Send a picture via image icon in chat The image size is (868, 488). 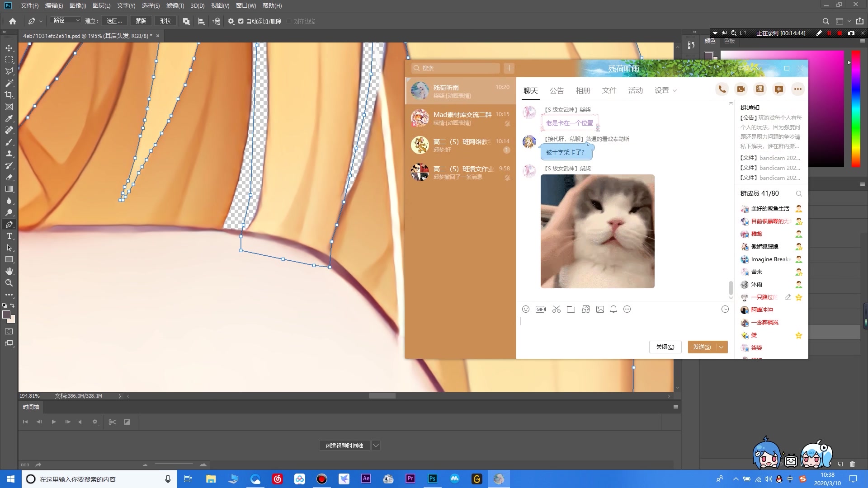(600, 309)
